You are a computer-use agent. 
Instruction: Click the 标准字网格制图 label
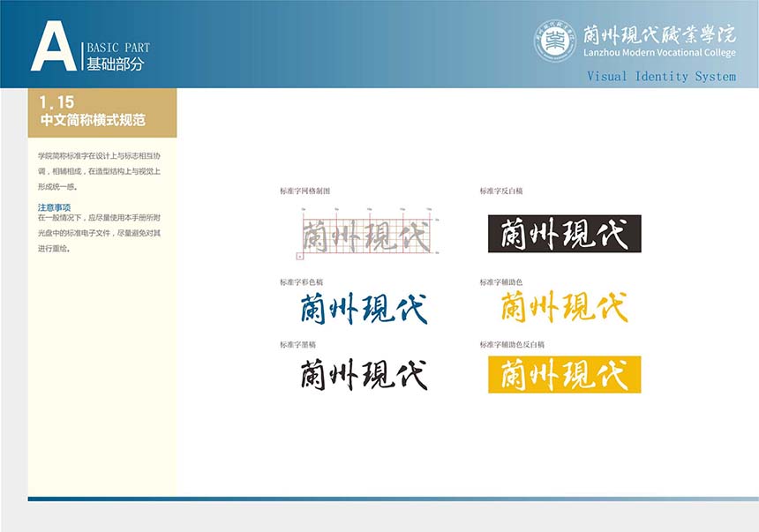(304, 191)
